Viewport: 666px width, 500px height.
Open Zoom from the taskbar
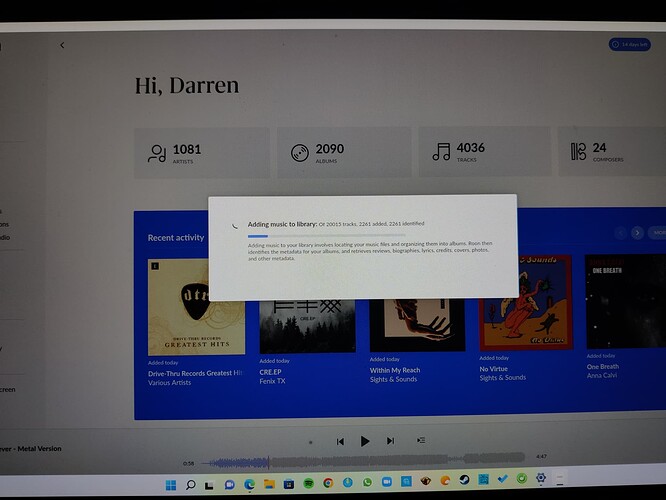(x=387, y=482)
